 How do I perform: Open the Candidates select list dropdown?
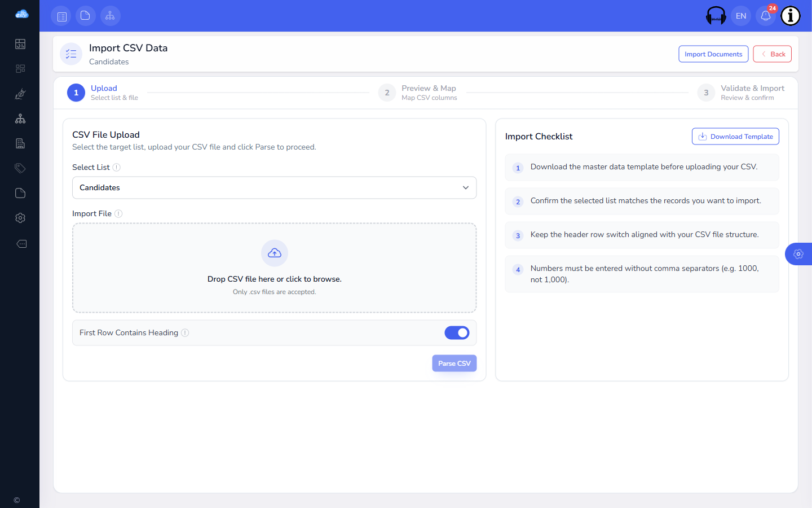pyautogui.click(x=275, y=188)
